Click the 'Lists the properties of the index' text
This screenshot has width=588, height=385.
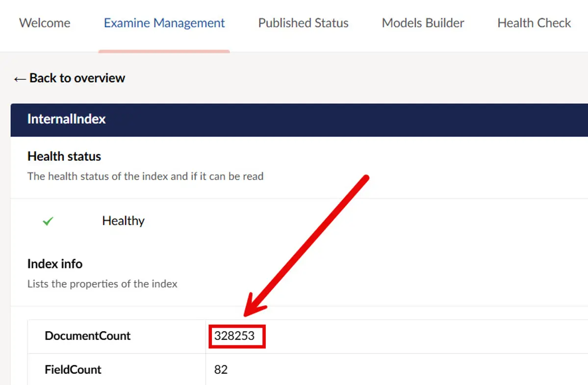tap(102, 284)
